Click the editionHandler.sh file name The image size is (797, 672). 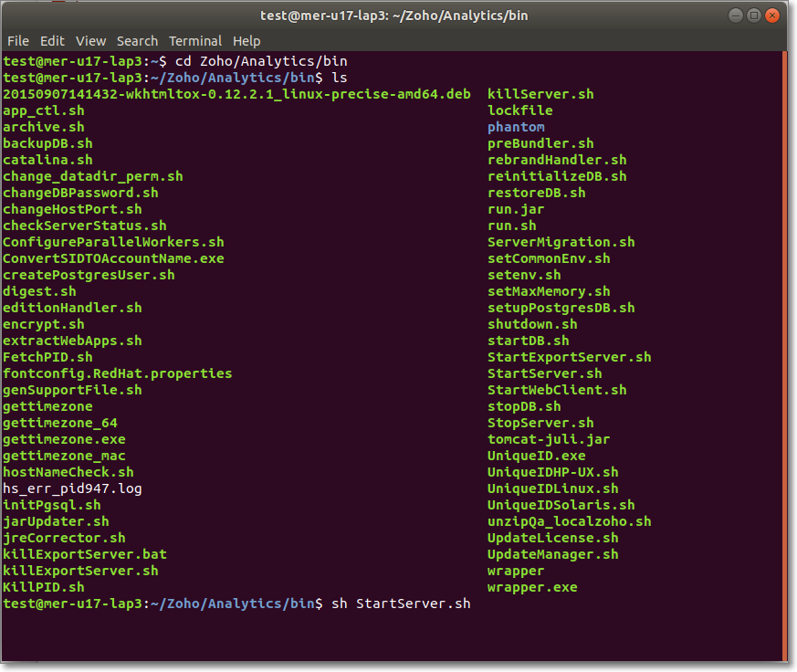click(x=72, y=308)
